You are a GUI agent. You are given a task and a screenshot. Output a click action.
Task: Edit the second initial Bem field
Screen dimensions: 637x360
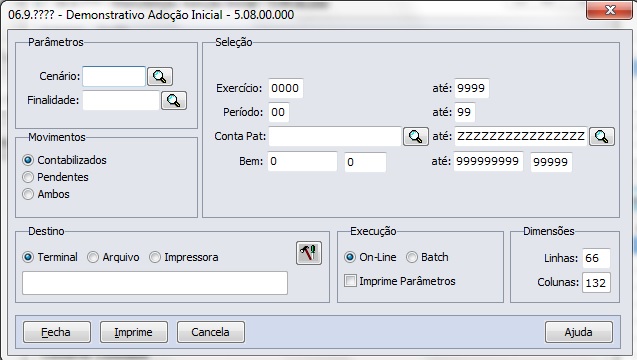[x=365, y=162]
